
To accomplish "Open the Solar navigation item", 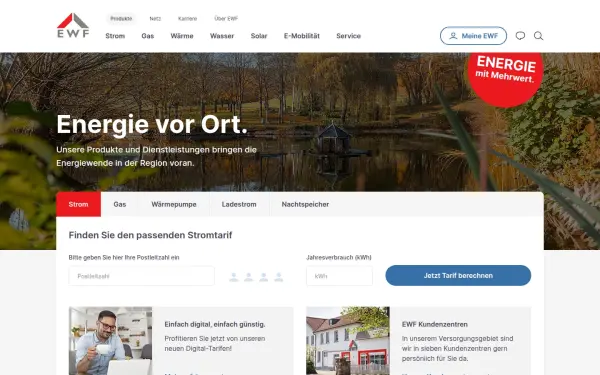I will click(x=259, y=36).
